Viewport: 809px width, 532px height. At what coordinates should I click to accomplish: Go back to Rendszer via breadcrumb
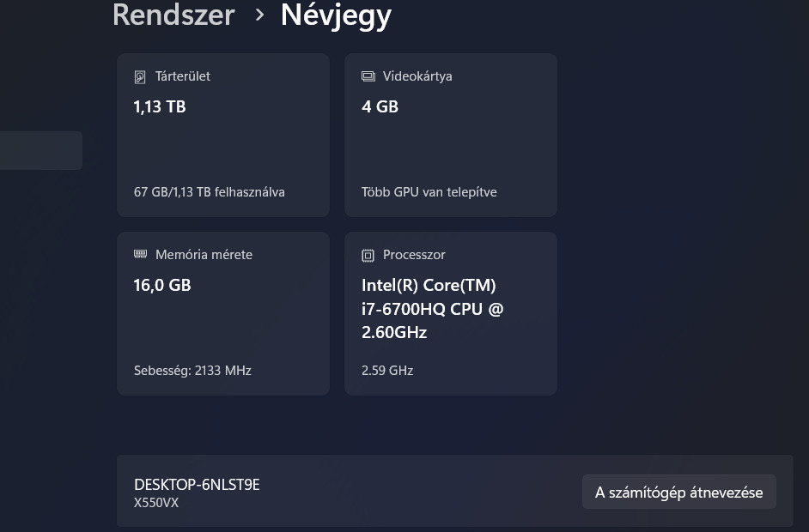pyautogui.click(x=173, y=15)
